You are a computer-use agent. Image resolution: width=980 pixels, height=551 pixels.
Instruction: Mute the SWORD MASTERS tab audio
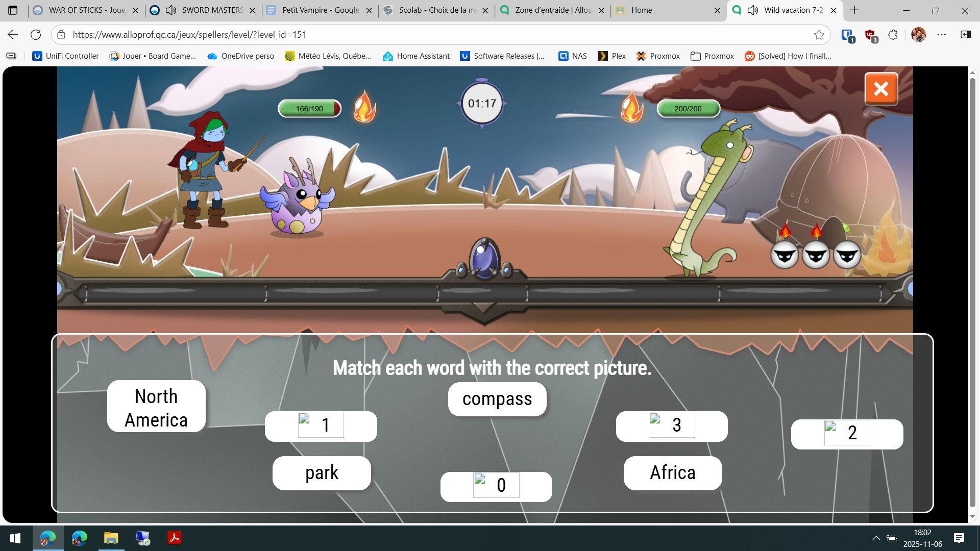pyautogui.click(x=171, y=10)
